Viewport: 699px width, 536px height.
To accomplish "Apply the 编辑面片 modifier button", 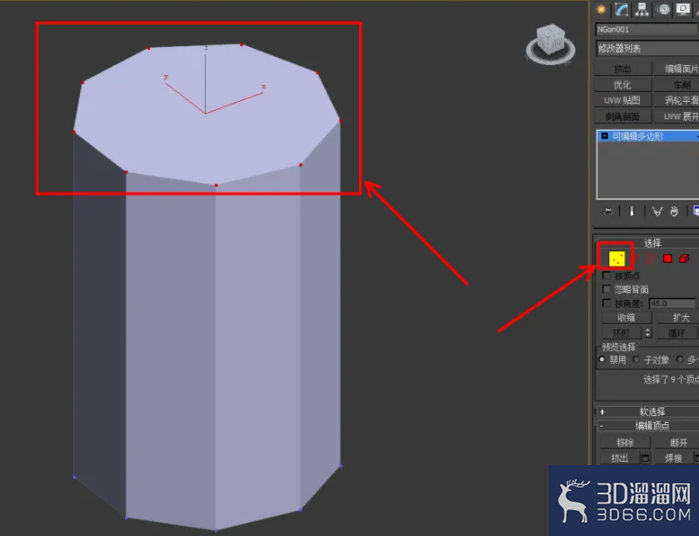I will pyautogui.click(x=676, y=69).
